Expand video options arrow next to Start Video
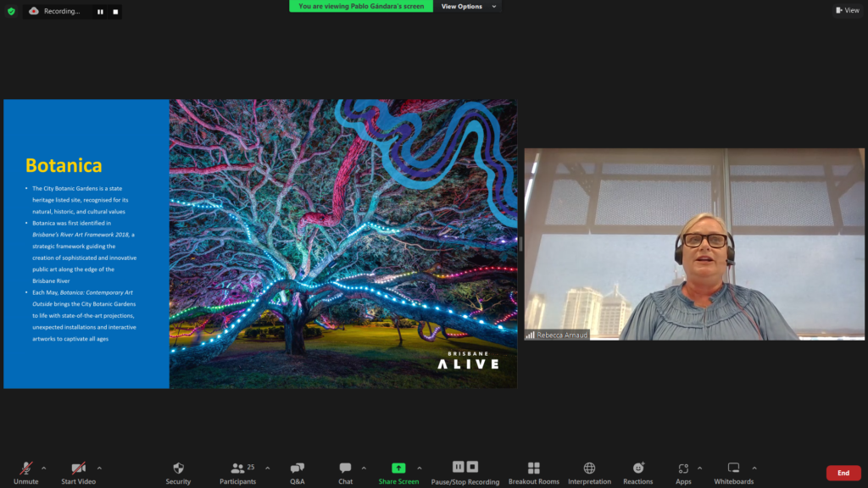868x488 pixels. (x=99, y=468)
